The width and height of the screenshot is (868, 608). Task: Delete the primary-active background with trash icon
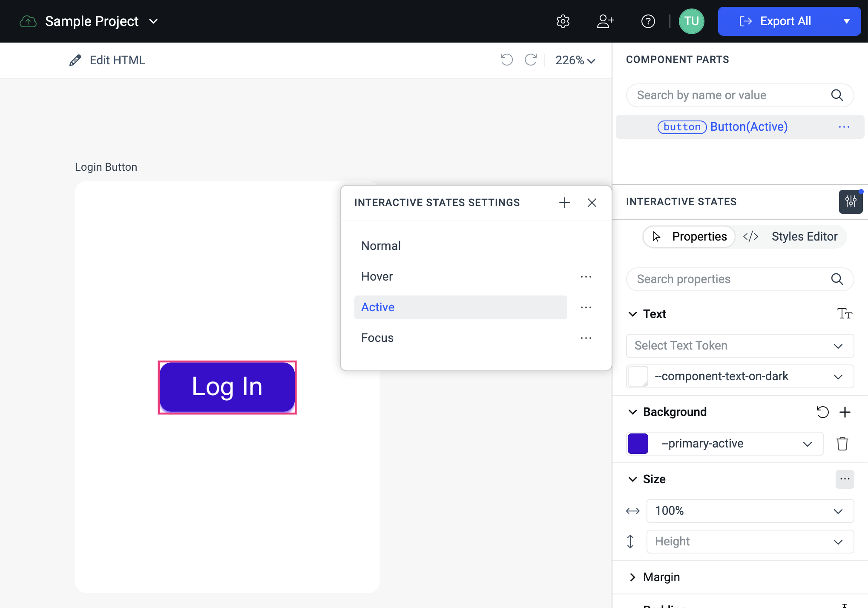tap(842, 444)
